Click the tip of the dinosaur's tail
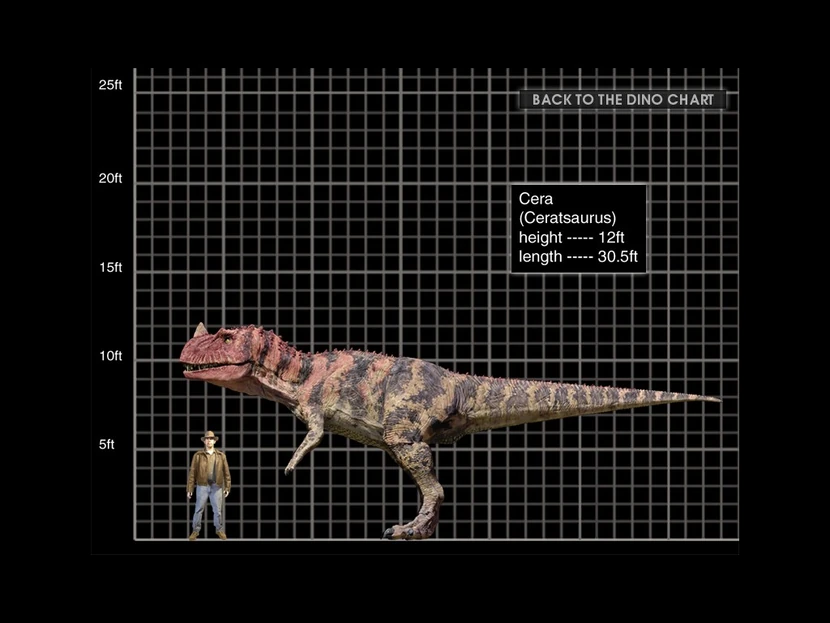The width and height of the screenshot is (830, 623). (712, 399)
